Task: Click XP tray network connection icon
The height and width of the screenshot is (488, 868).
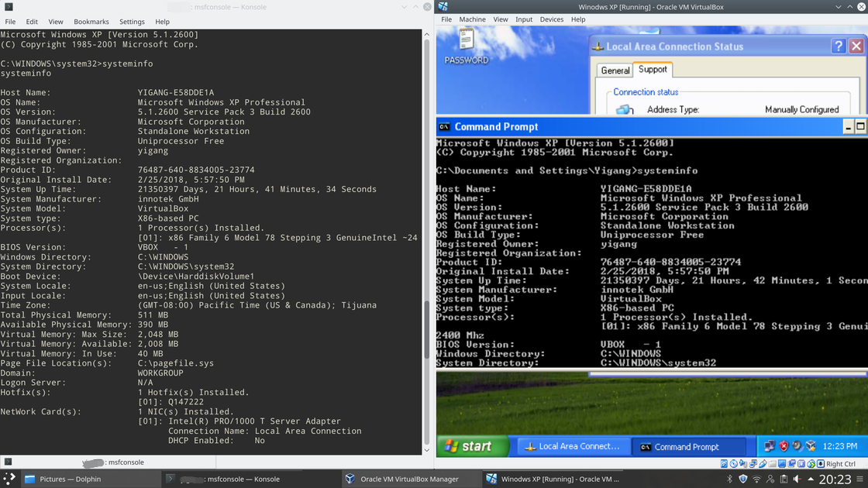Action: tap(770, 446)
